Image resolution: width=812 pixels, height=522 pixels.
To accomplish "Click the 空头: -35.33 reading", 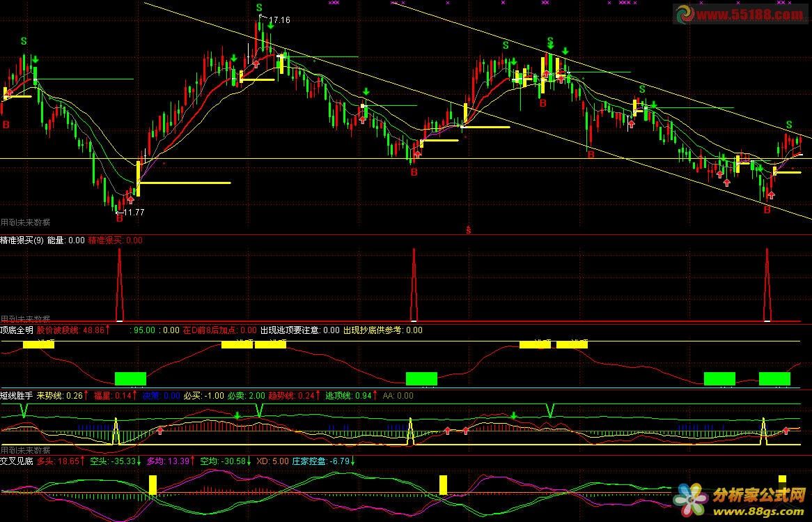I will (x=116, y=461).
